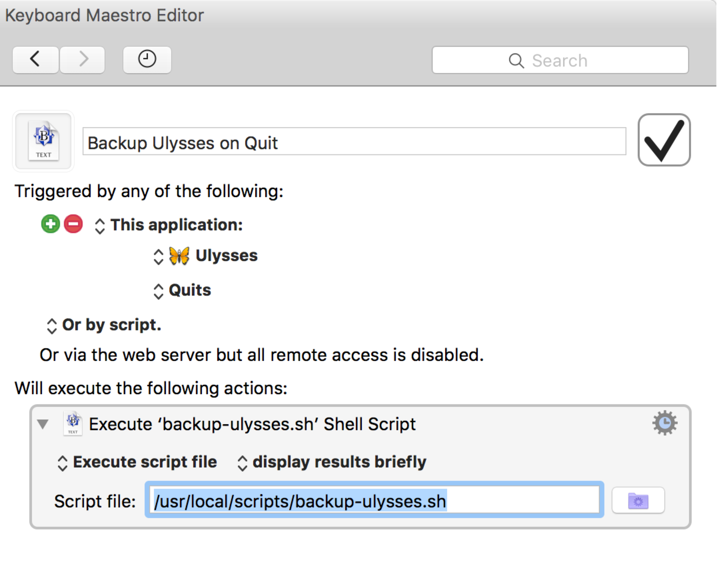Screen dimensions: 717x588
Task: Open 'Execute script file' source popup
Action: (137, 462)
